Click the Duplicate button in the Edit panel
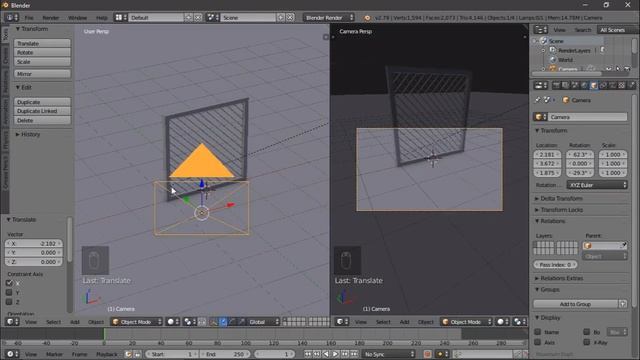The image size is (640, 360). click(x=42, y=102)
